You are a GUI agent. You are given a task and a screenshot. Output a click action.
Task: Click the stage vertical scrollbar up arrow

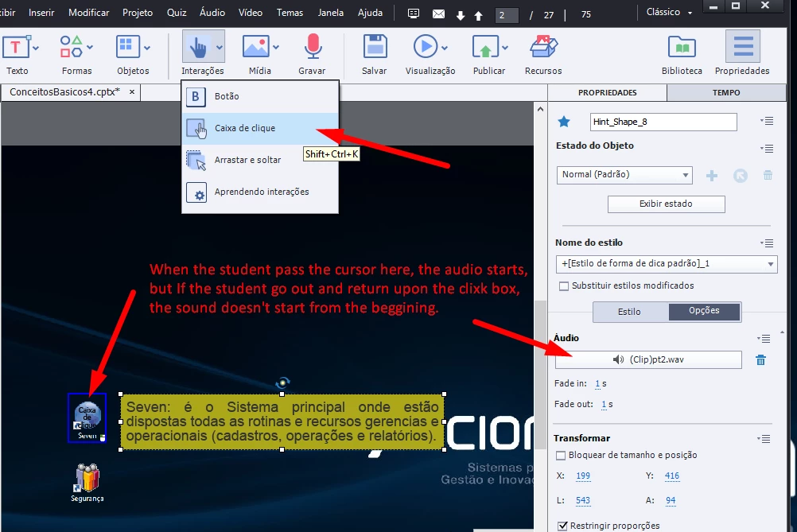(x=540, y=109)
